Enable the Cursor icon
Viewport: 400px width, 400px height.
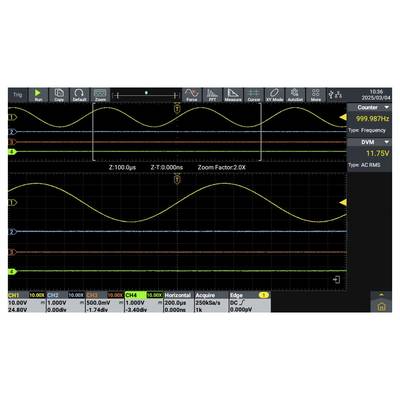[254, 95]
